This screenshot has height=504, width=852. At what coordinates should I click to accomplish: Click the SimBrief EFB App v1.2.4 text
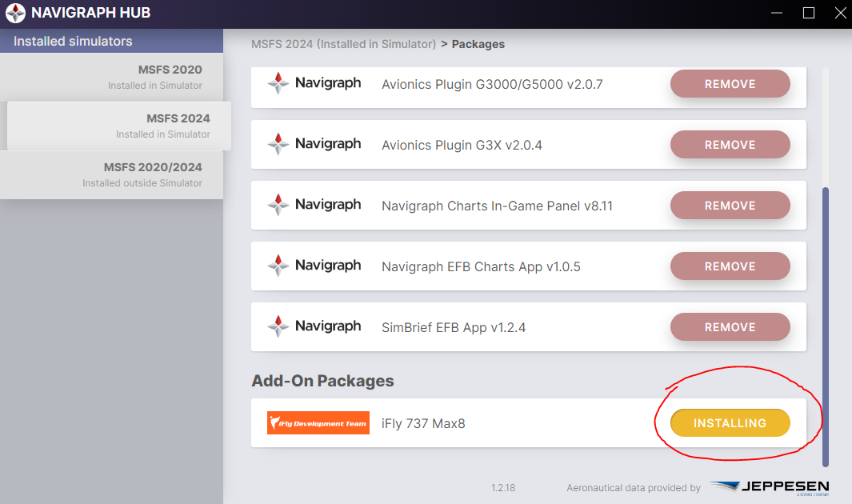[454, 327]
